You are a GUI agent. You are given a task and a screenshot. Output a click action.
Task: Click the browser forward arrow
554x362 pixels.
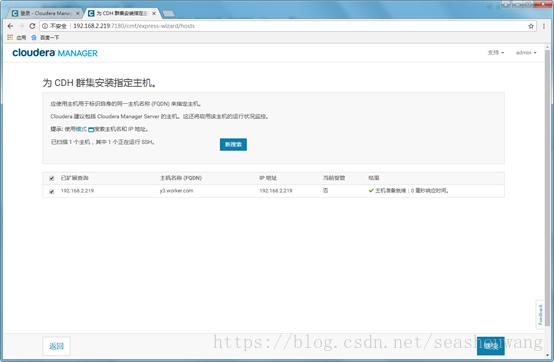click(21, 26)
